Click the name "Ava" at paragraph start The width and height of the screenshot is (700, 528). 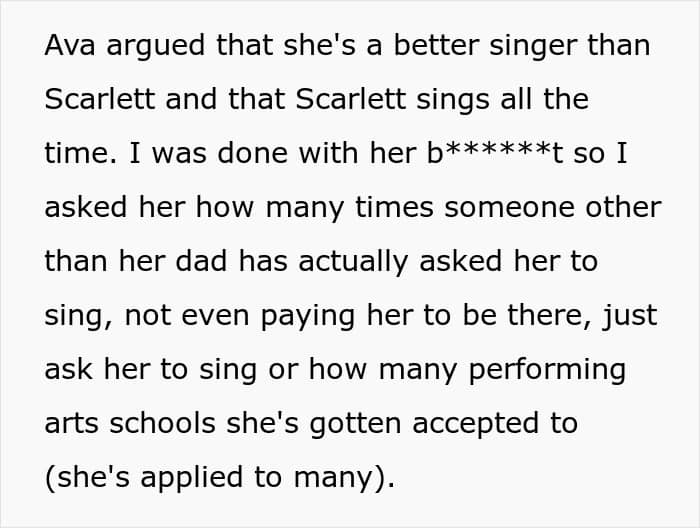pos(70,45)
